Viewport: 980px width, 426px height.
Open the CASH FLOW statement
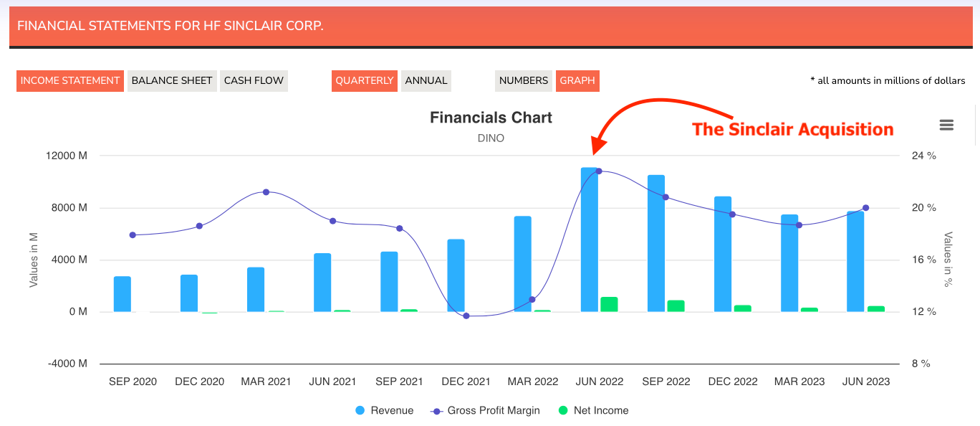(254, 80)
